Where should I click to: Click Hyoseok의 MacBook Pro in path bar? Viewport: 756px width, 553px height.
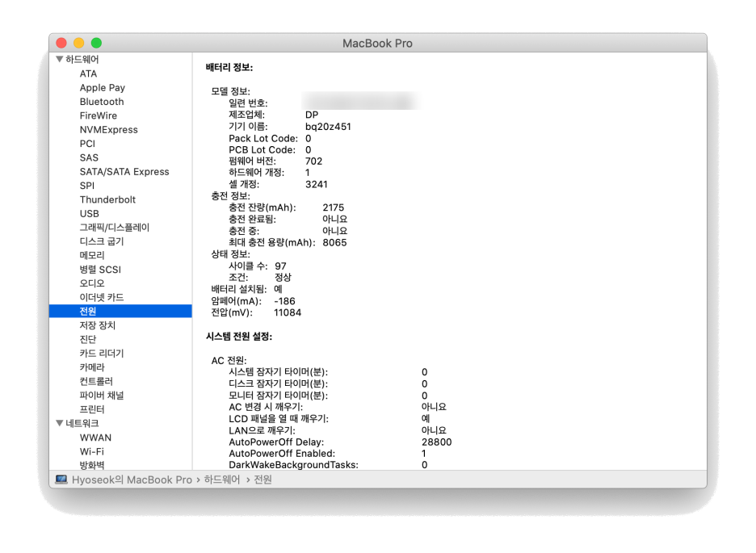click(132, 480)
